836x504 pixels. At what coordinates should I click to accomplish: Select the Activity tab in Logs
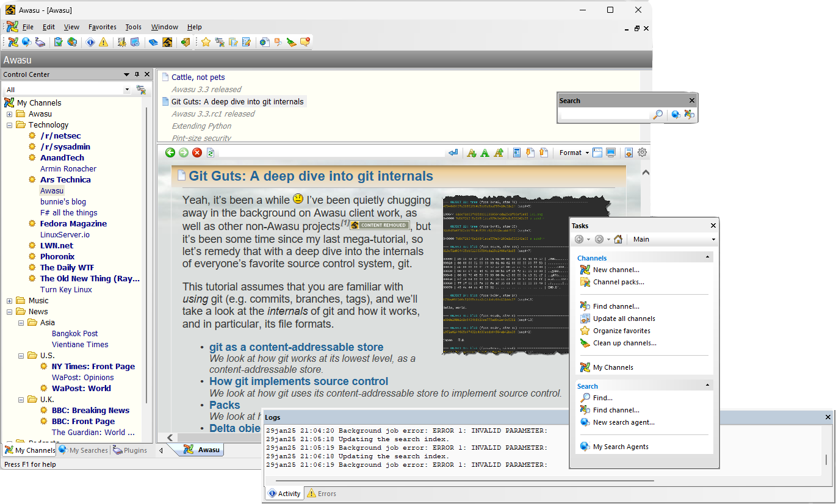point(284,494)
